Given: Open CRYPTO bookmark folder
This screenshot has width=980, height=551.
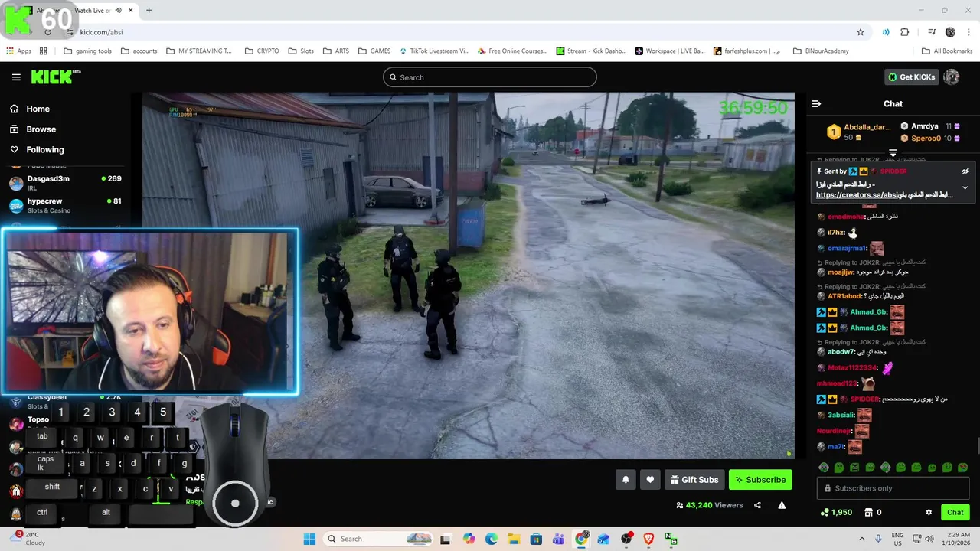Looking at the screenshot, I should pyautogui.click(x=262, y=51).
